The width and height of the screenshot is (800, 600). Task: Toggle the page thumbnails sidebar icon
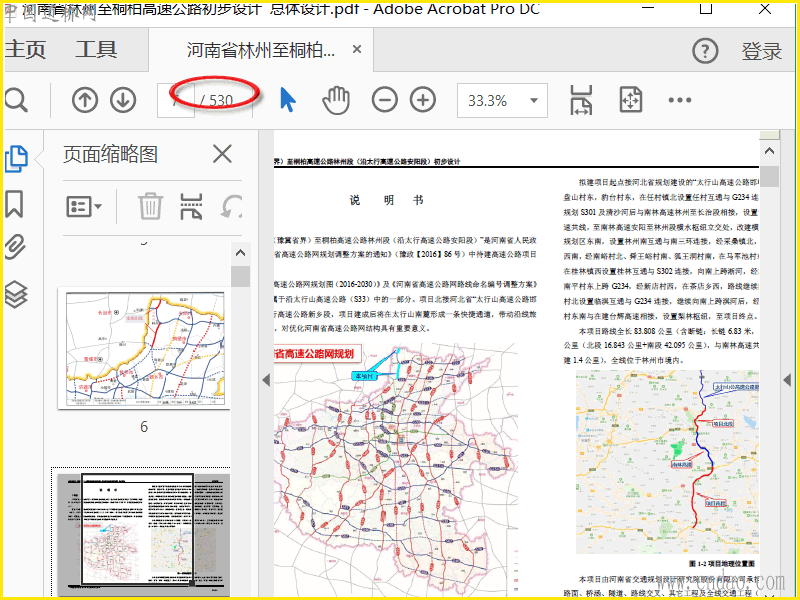[15, 158]
